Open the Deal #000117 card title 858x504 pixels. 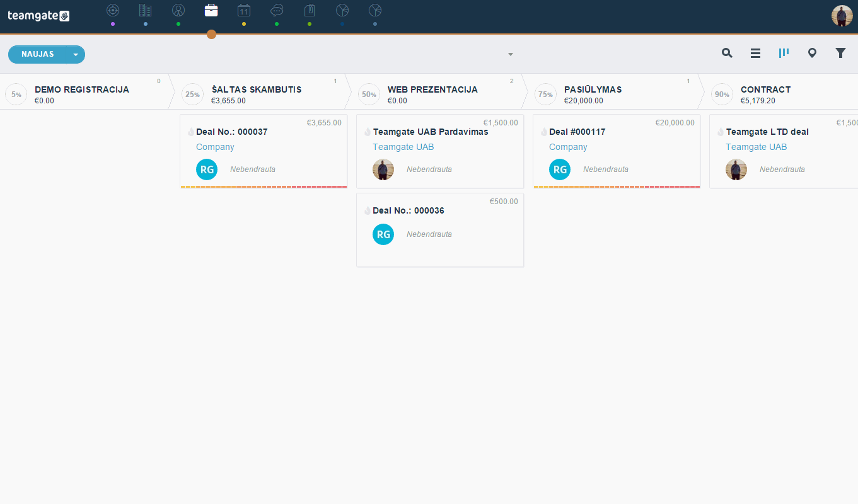(x=577, y=132)
